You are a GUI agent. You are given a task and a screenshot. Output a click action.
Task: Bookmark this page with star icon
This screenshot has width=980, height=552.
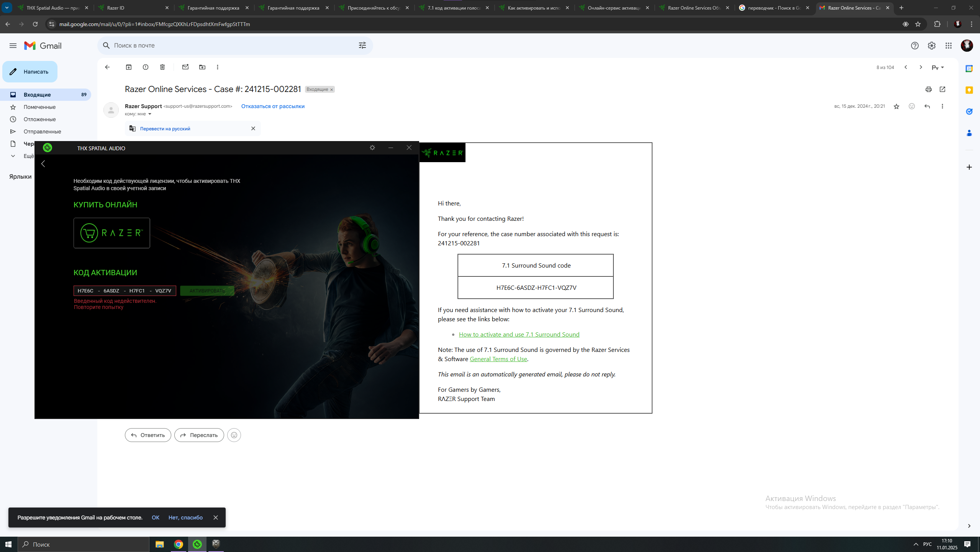coord(918,24)
